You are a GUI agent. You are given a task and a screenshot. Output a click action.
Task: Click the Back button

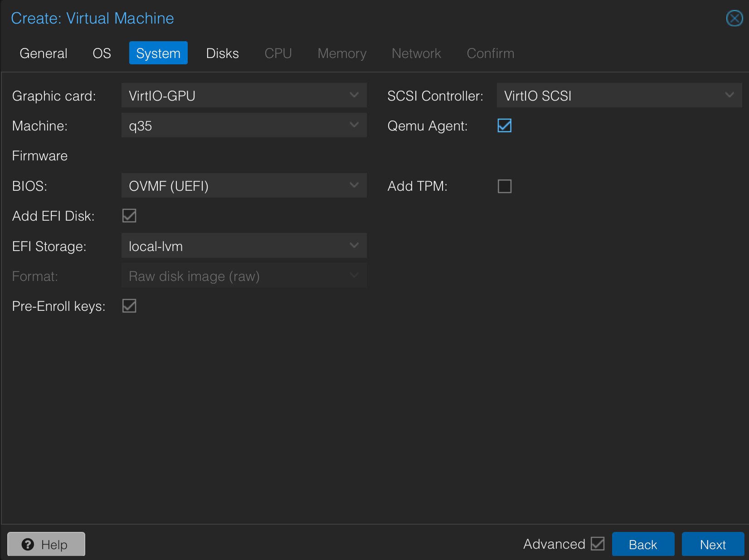[x=642, y=544]
